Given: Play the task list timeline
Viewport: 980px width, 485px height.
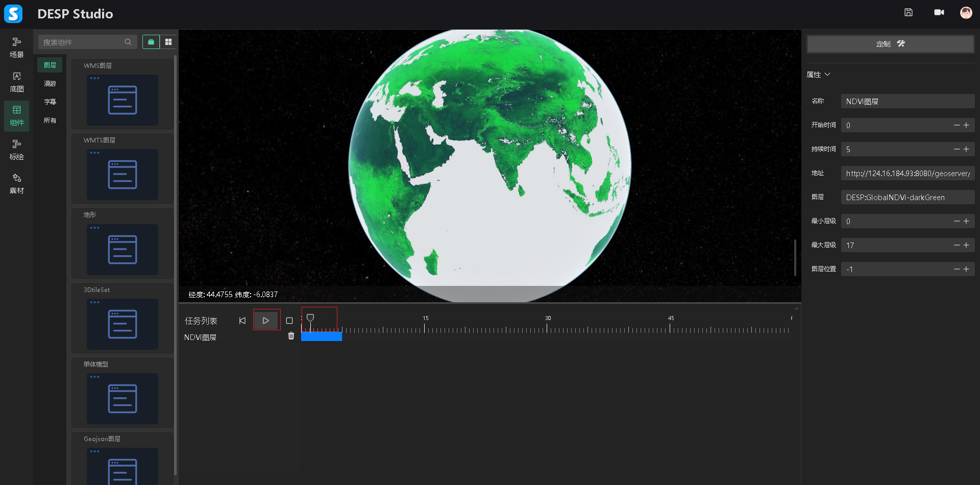Looking at the screenshot, I should [x=266, y=321].
